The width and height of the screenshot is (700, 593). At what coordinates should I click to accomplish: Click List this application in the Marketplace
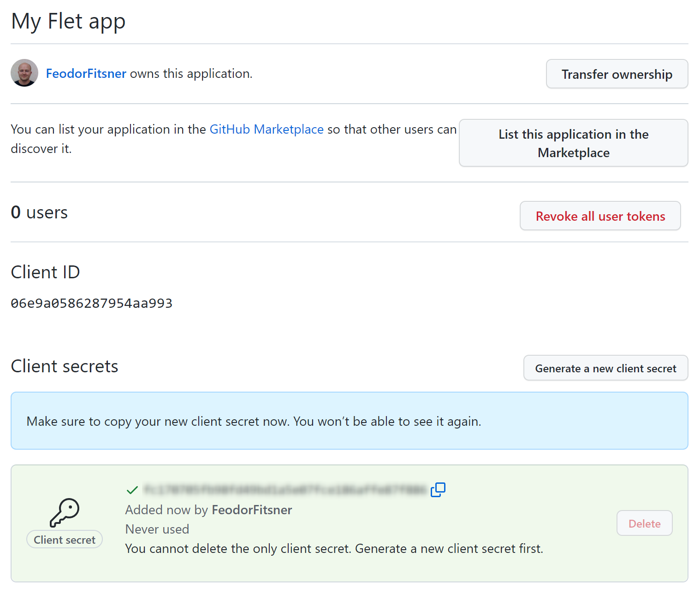coord(573,143)
